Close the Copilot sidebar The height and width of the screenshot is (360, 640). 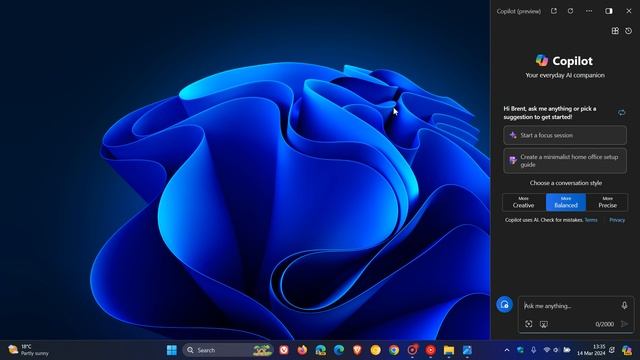629,11
